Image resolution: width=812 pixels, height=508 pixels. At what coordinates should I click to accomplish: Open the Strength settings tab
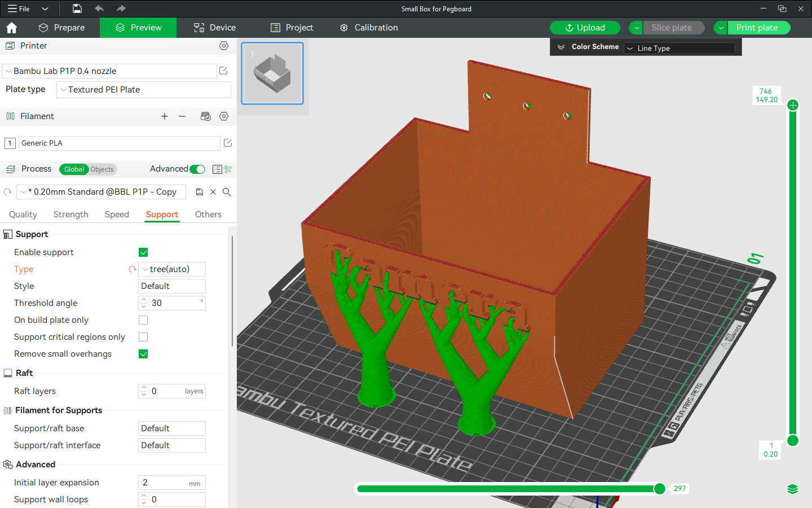pos(71,214)
